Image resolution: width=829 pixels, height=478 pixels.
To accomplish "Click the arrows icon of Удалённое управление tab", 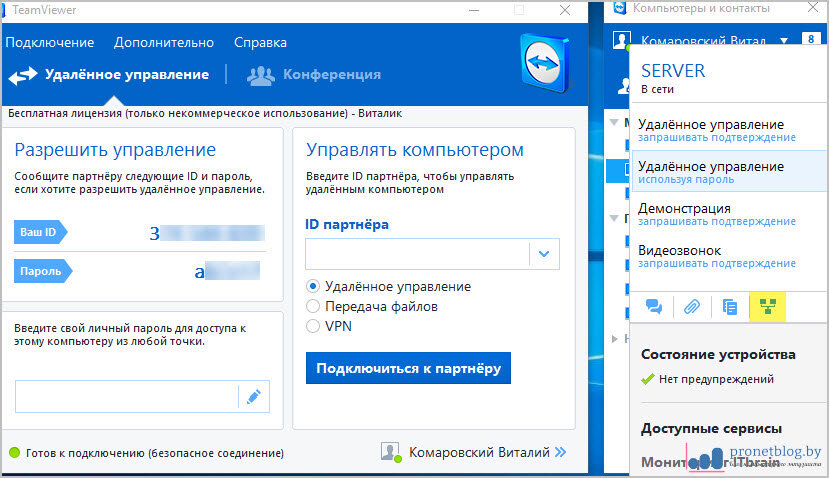I will (x=23, y=76).
